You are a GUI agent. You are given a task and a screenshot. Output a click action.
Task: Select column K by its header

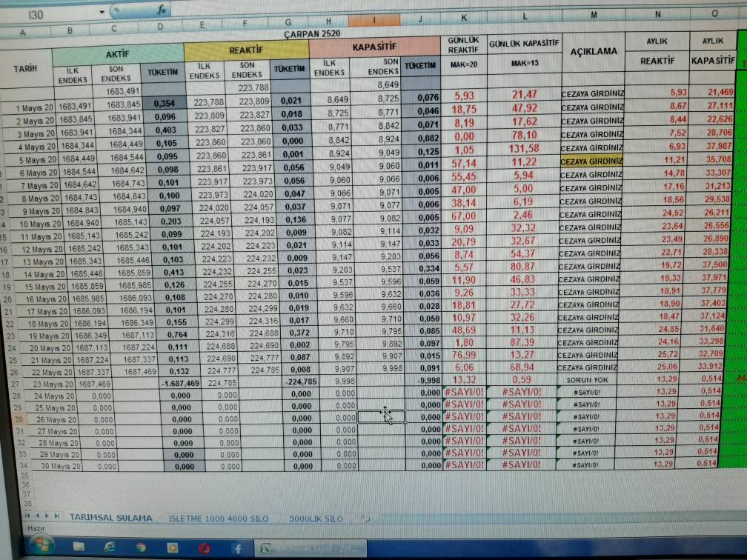point(464,18)
